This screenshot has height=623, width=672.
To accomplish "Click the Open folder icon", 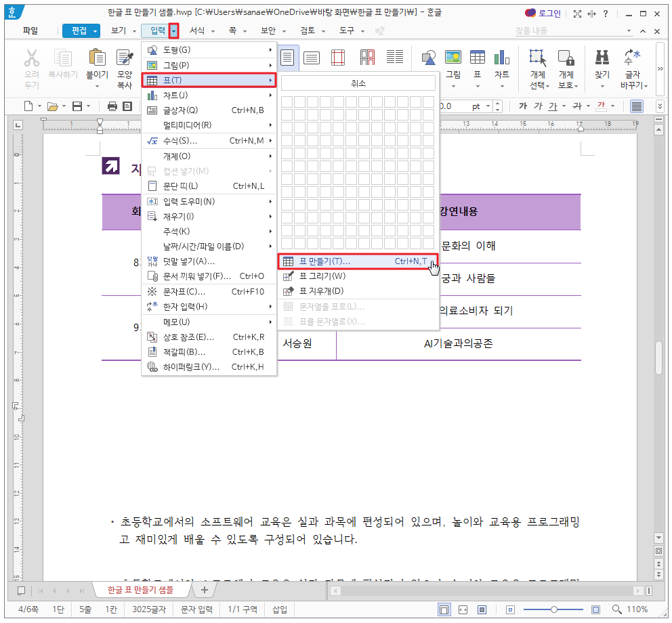I will [52, 106].
